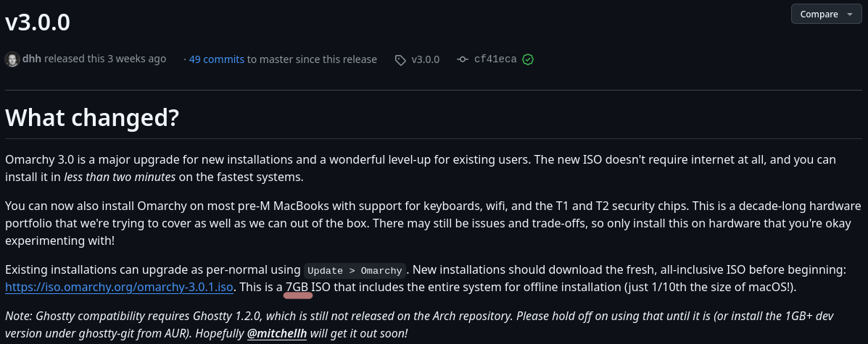Click the "What changed?" heading
Viewport: 868px width, 344px height.
[92, 117]
